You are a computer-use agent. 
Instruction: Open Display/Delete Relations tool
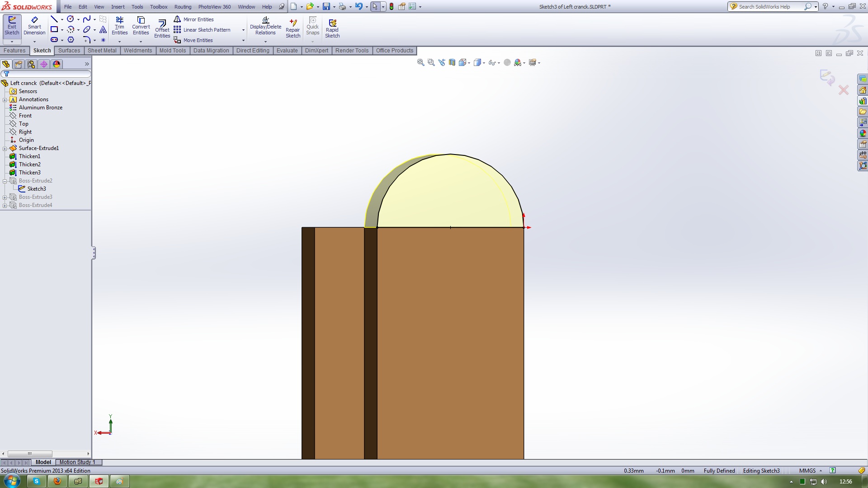pos(265,26)
